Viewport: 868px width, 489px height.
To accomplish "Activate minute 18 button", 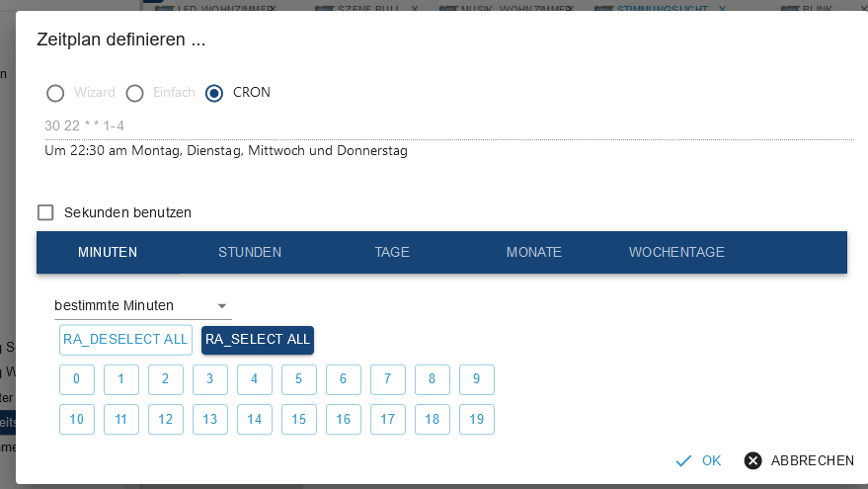I will click(433, 419).
